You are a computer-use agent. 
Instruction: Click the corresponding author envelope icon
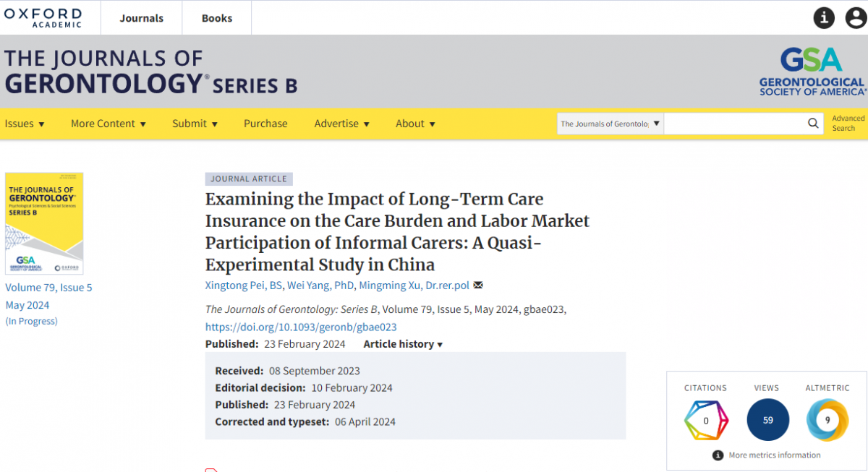tap(478, 286)
